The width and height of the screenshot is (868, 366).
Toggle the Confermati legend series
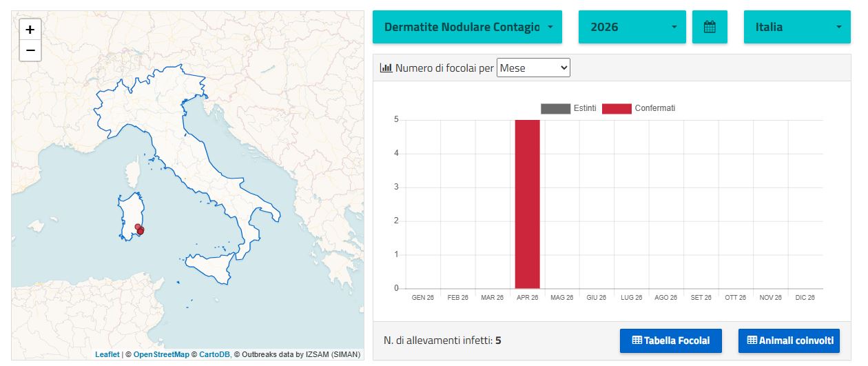pos(639,108)
